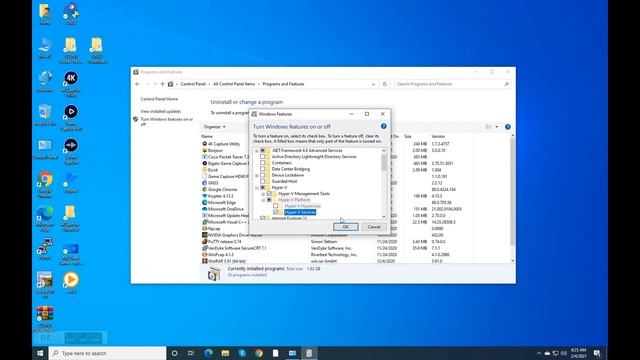Select Microsoft Edge in the programs list

[222, 202]
